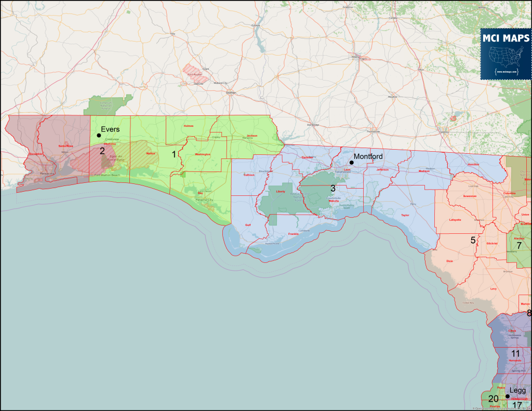Click the Citrus county label
Viewport: 532px width, 411px height.
[x=512, y=330]
